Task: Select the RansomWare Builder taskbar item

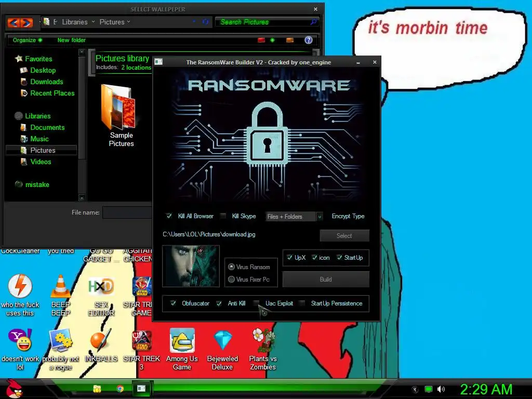Action: pos(141,389)
